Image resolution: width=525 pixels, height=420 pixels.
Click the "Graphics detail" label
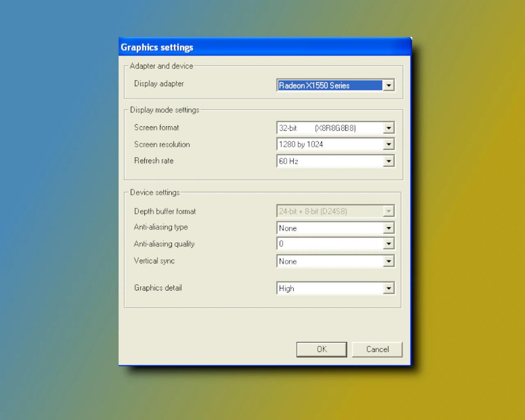[x=158, y=288]
